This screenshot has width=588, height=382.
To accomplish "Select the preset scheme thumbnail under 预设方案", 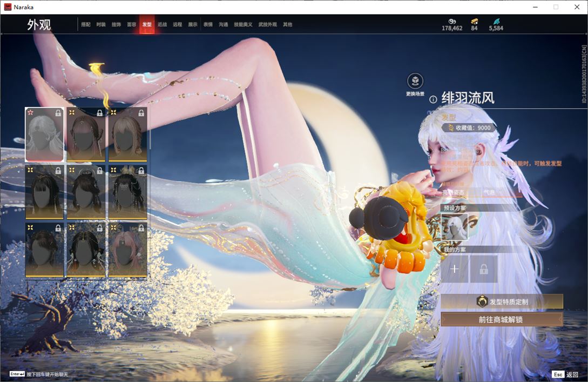I will coord(455,227).
